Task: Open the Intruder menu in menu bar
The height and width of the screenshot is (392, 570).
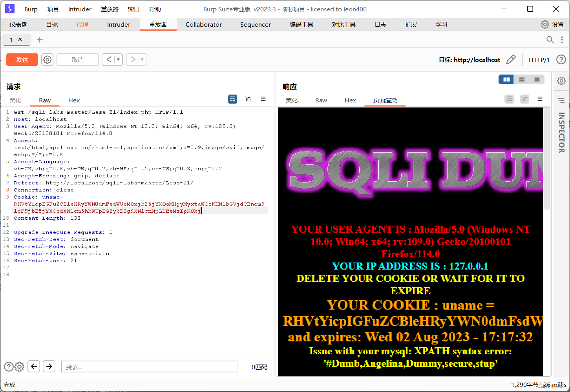Action: tap(80, 9)
